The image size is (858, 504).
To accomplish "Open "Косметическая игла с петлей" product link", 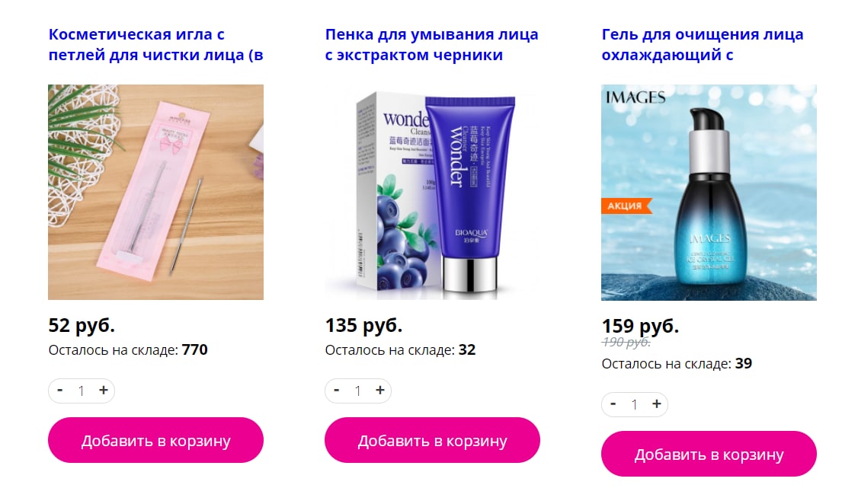I will click(x=156, y=45).
